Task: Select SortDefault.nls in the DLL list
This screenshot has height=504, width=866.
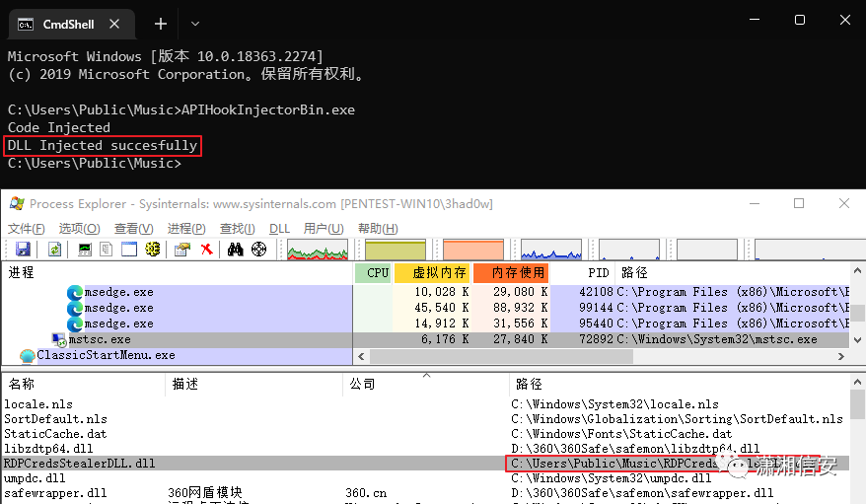Action: 425,419
